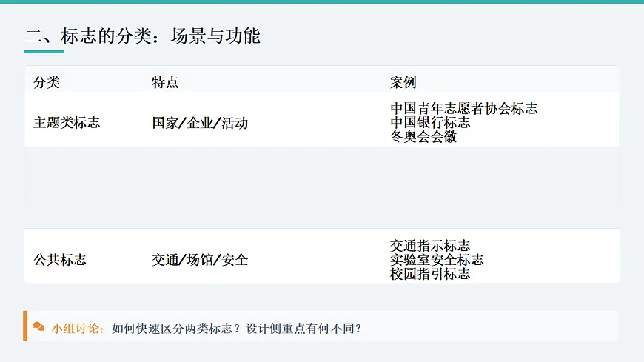Select the teal underline beneath the title
644x362 pixels.
(44, 52)
